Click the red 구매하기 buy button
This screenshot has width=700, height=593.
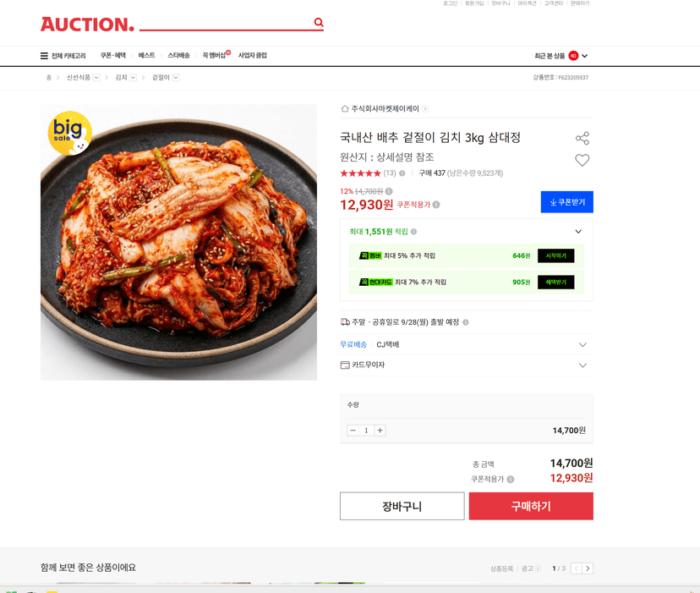[x=531, y=507]
